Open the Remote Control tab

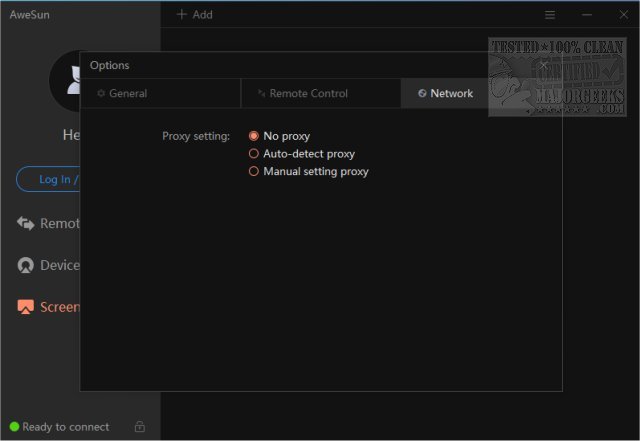[321, 94]
